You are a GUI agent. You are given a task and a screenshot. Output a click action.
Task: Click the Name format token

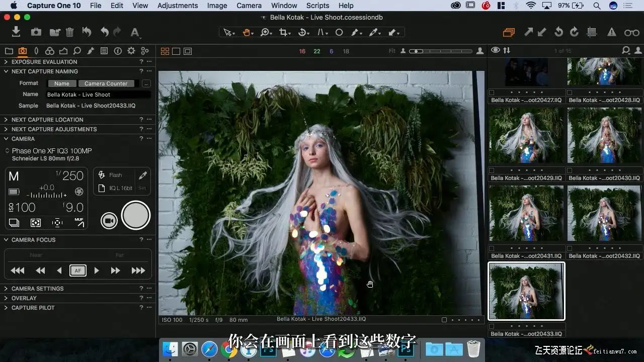coord(62,83)
